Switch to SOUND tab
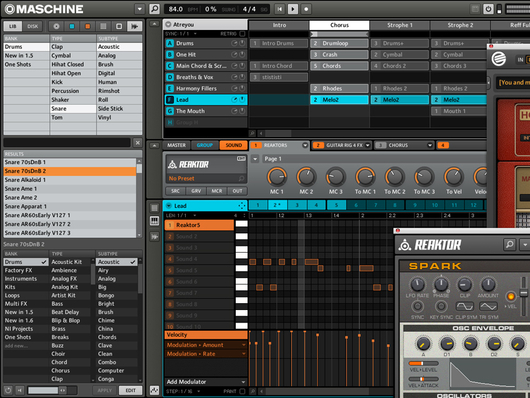This screenshot has width=530, height=398. pos(234,145)
